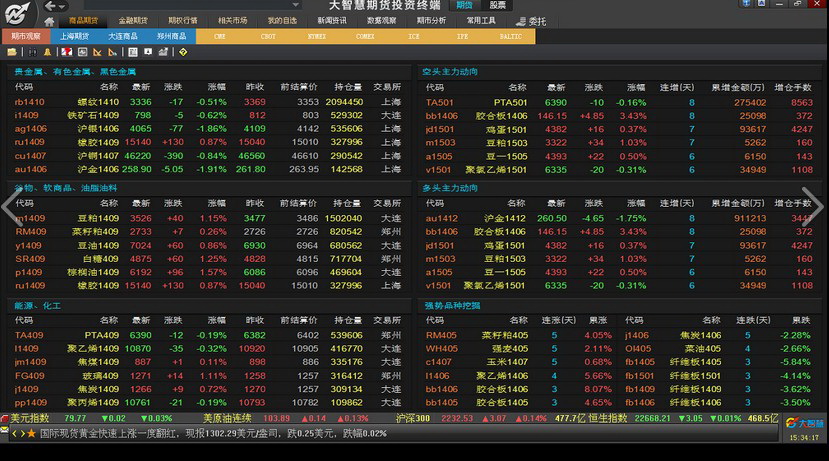Switch to 期货 mode tab
Image resolution: width=829 pixels, height=461 pixels.
coord(464,5)
